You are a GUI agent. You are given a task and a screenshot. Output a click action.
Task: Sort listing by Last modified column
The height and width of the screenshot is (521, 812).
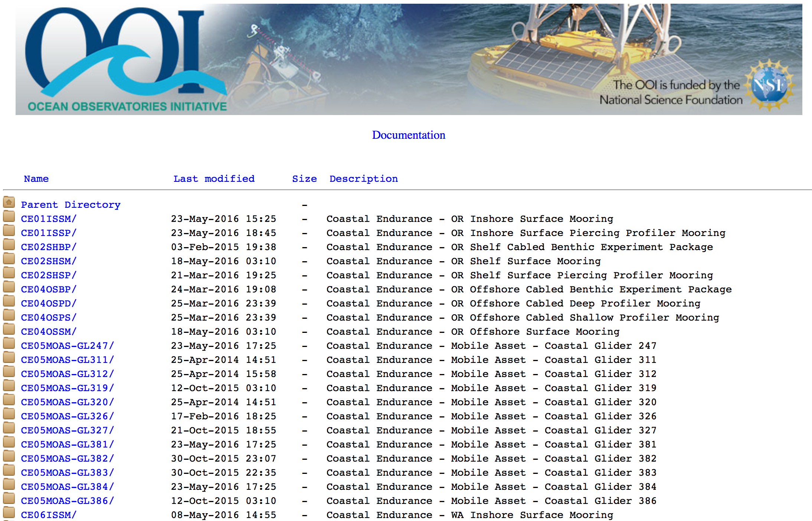(214, 178)
